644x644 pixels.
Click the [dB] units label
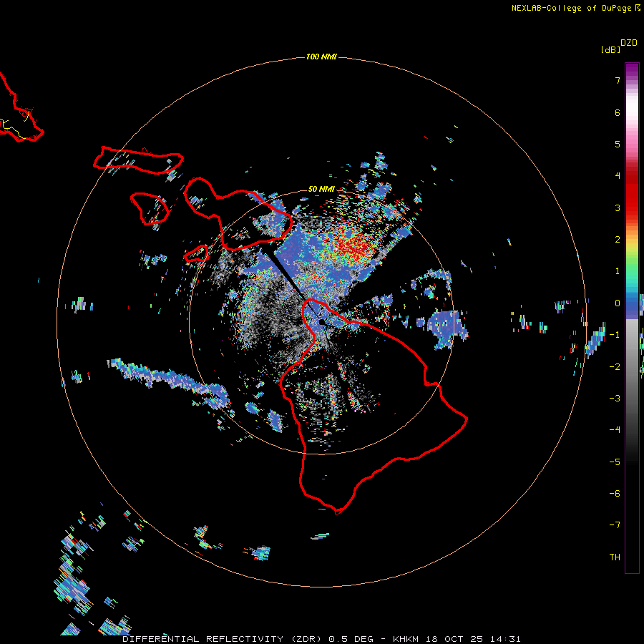[610, 49]
